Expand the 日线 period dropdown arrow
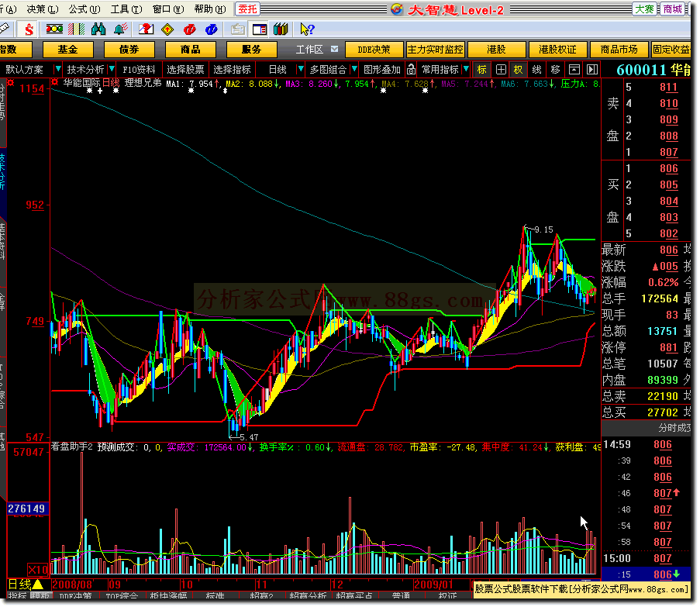The height and width of the screenshot is (607, 700). [x=301, y=69]
